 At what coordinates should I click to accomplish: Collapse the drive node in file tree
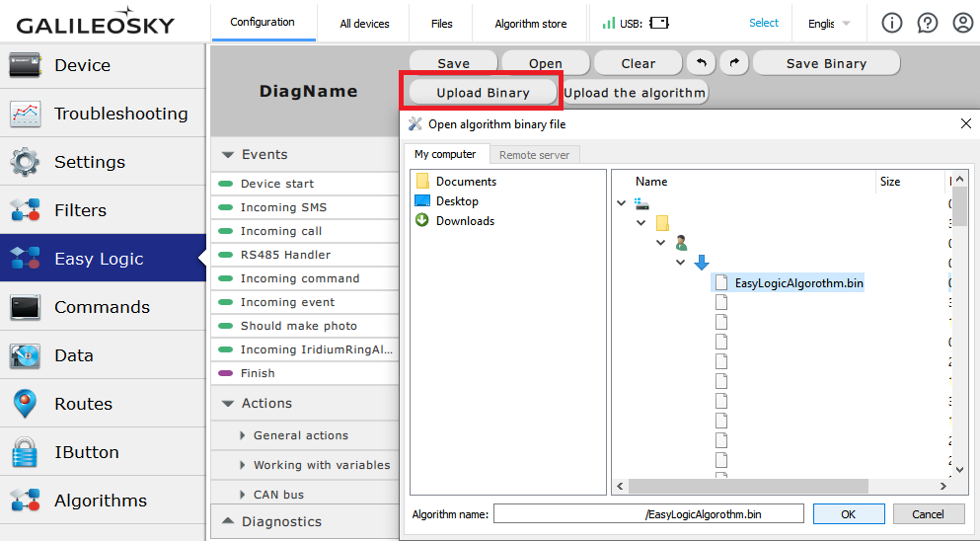tap(621, 203)
